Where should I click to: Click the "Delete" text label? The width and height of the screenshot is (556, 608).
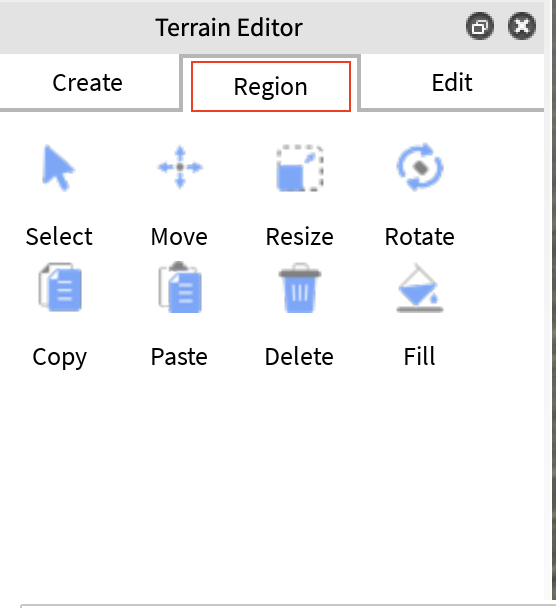tap(299, 356)
